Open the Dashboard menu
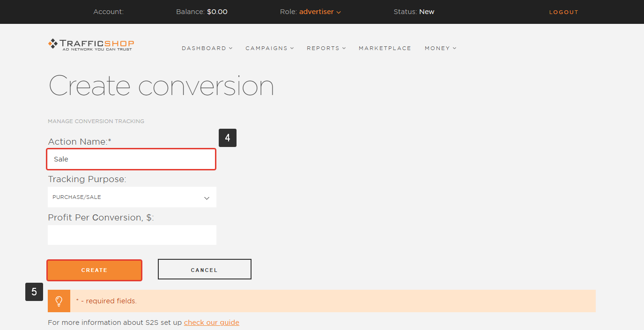644x330 pixels. pos(207,48)
